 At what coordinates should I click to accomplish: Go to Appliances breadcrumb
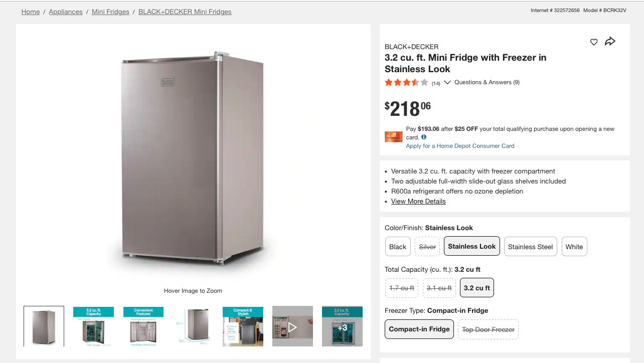(x=66, y=12)
